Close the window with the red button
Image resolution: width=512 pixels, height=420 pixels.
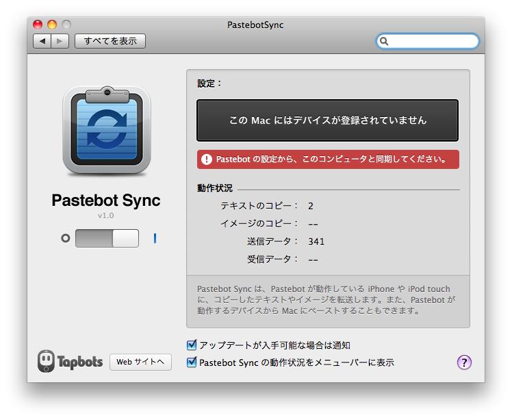(38, 25)
